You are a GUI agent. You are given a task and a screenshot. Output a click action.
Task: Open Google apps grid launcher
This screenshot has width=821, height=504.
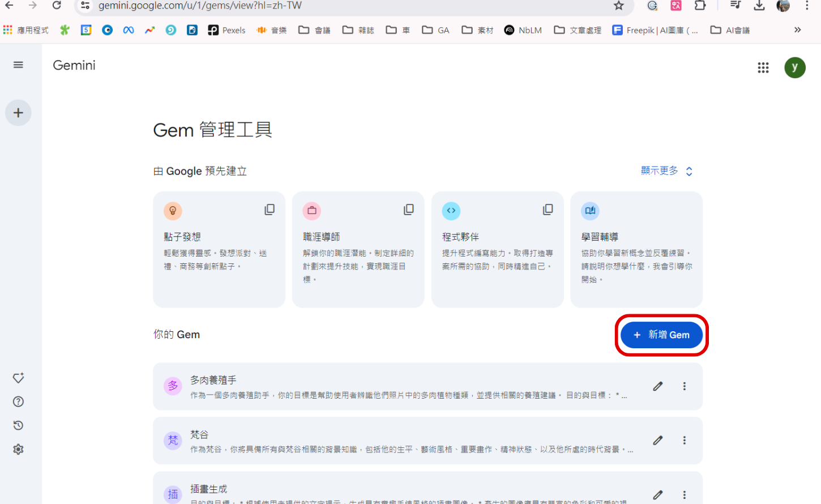point(763,68)
